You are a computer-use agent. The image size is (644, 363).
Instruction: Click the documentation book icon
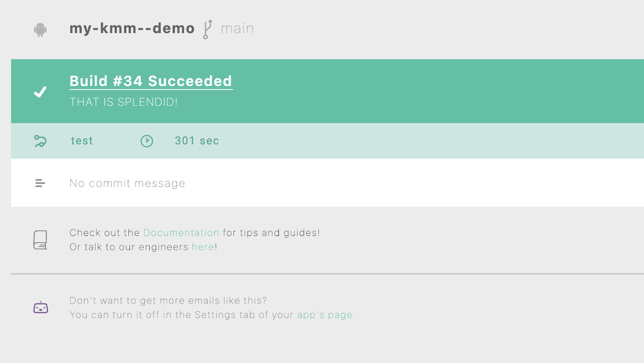pos(40,240)
